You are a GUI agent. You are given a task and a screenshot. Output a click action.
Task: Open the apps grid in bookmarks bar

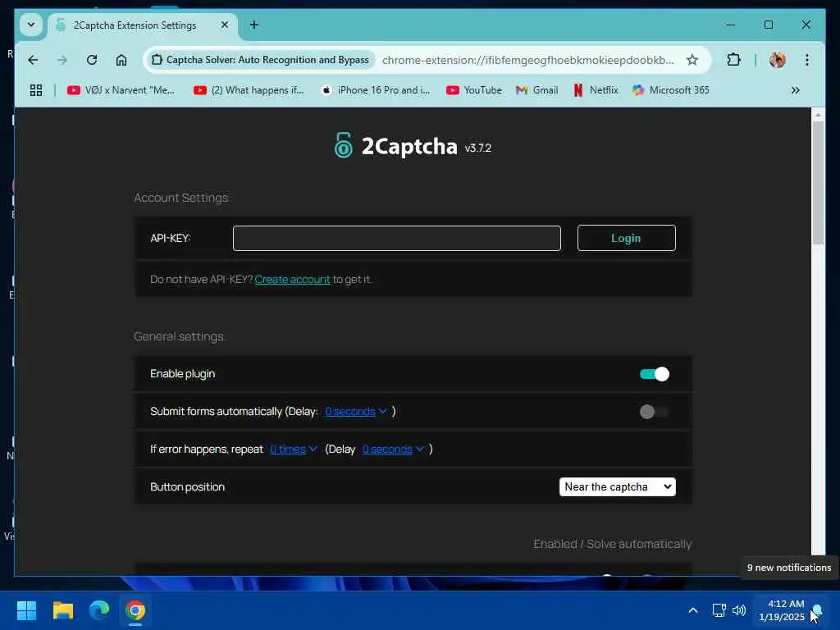(x=36, y=90)
